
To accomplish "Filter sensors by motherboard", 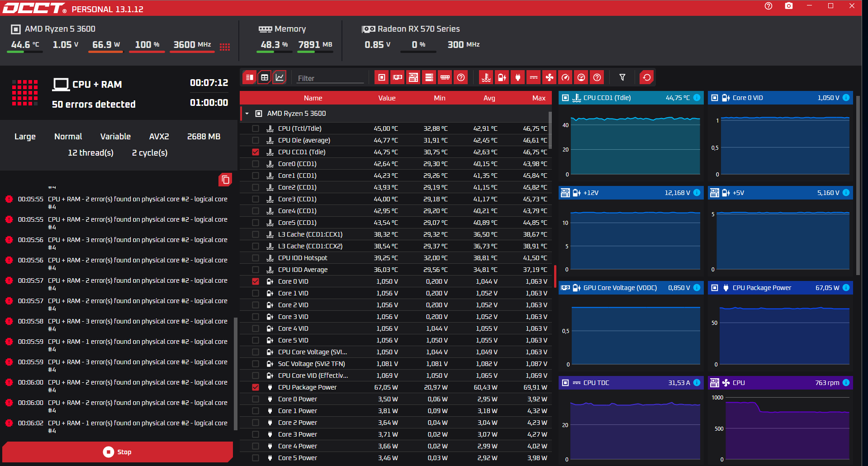I will coord(413,77).
